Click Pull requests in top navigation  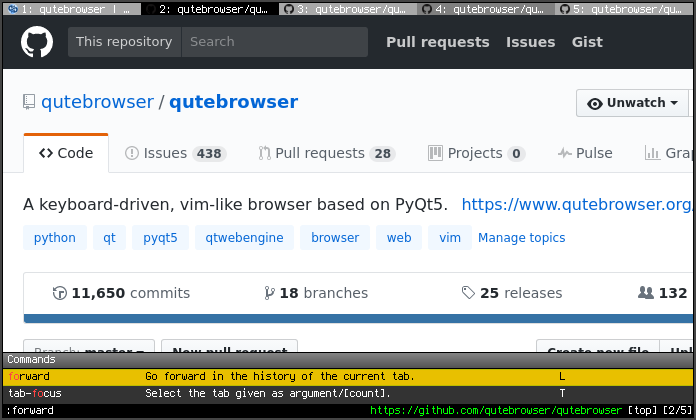click(x=438, y=42)
